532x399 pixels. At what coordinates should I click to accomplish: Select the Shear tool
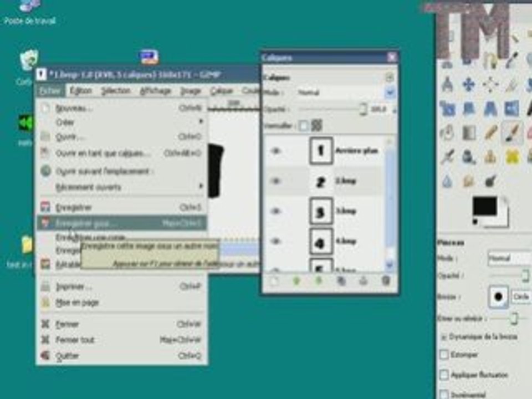tap(469, 109)
